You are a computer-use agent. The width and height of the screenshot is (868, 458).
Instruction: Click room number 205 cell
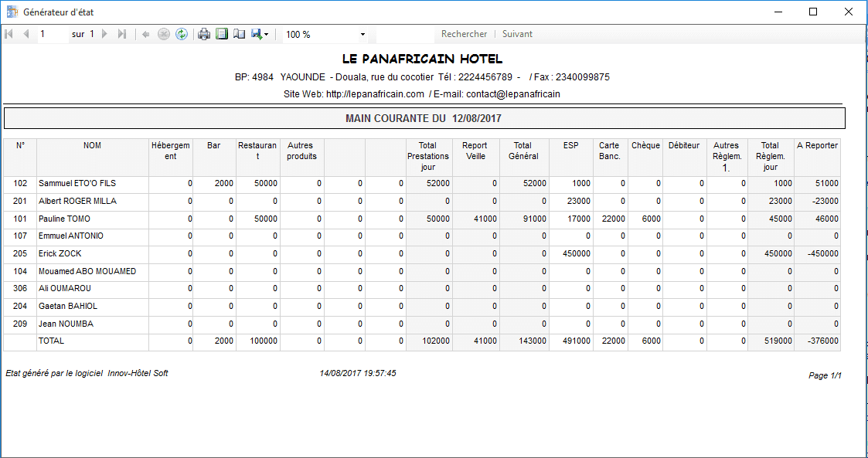pos(20,254)
